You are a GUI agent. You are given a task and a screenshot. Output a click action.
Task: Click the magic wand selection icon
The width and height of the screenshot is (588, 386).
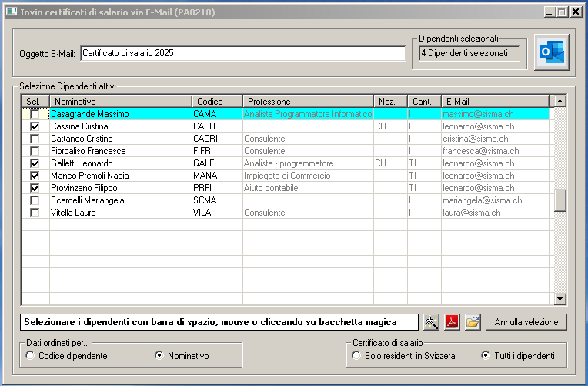pos(431,322)
